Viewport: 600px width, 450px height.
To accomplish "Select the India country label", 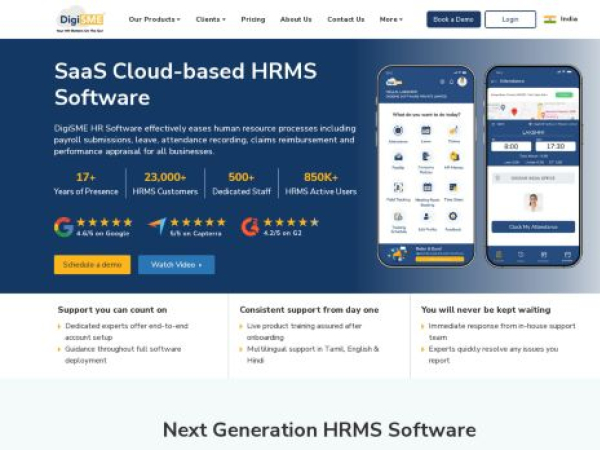I will [x=569, y=19].
